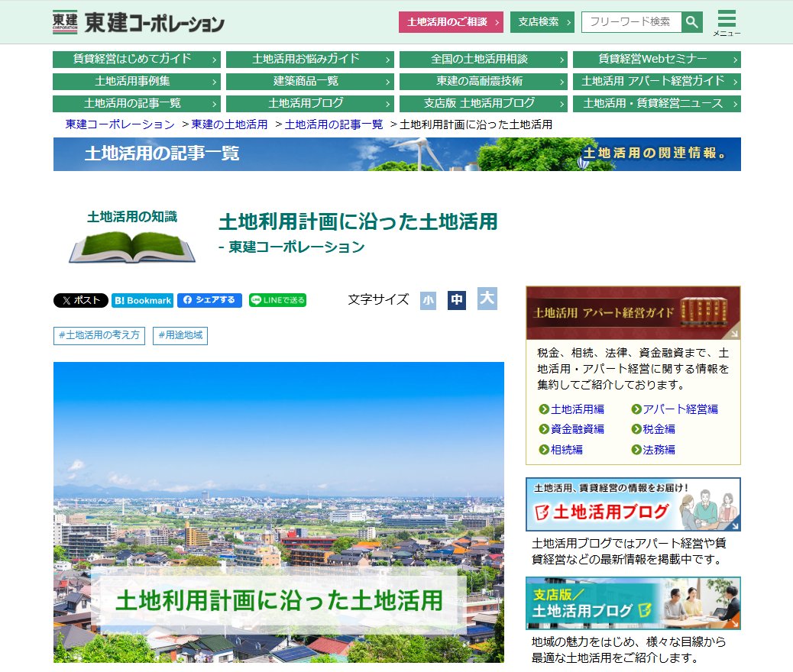Open 支店版 土地活用ブログ menu button
793x672 pixels.
[484, 104]
